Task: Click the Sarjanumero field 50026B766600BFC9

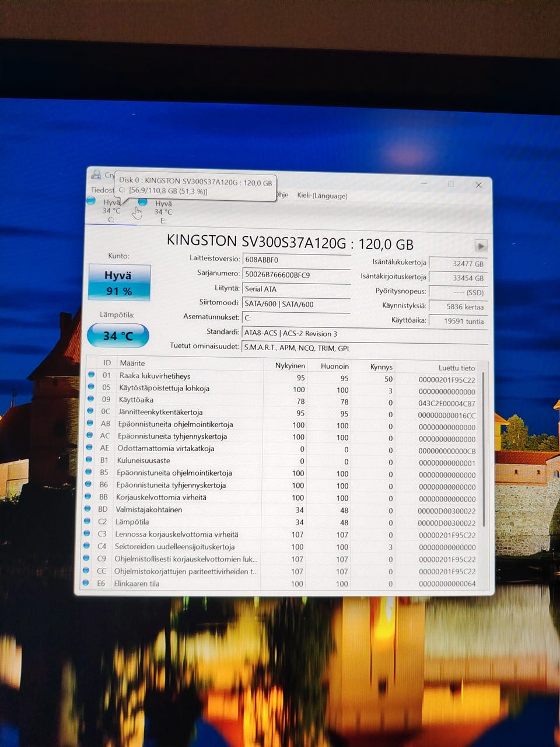Action: tap(296, 274)
